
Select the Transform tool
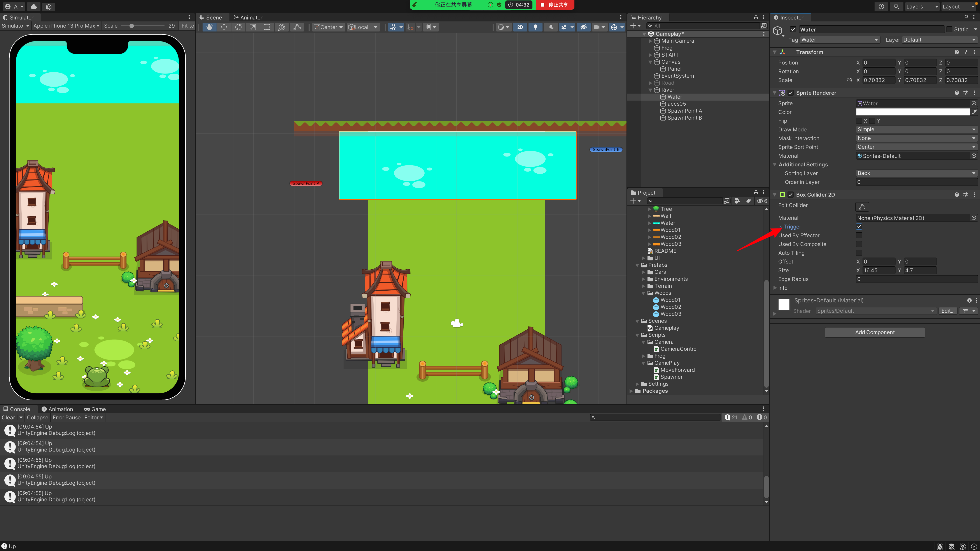[282, 27]
